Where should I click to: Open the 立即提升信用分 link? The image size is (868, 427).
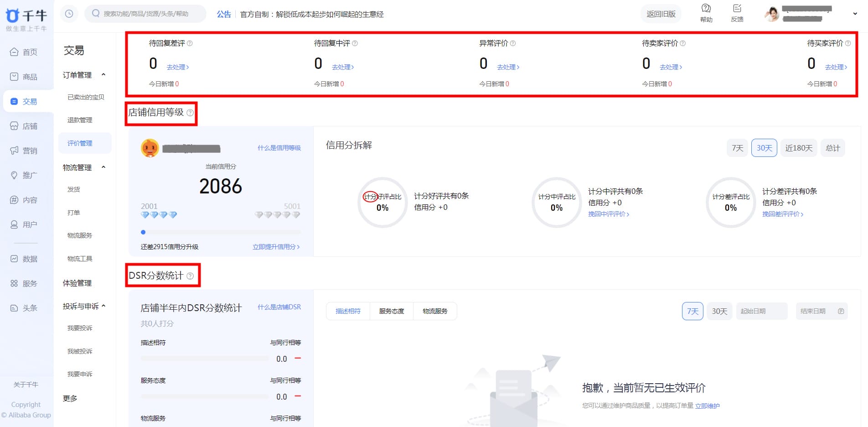pos(275,246)
